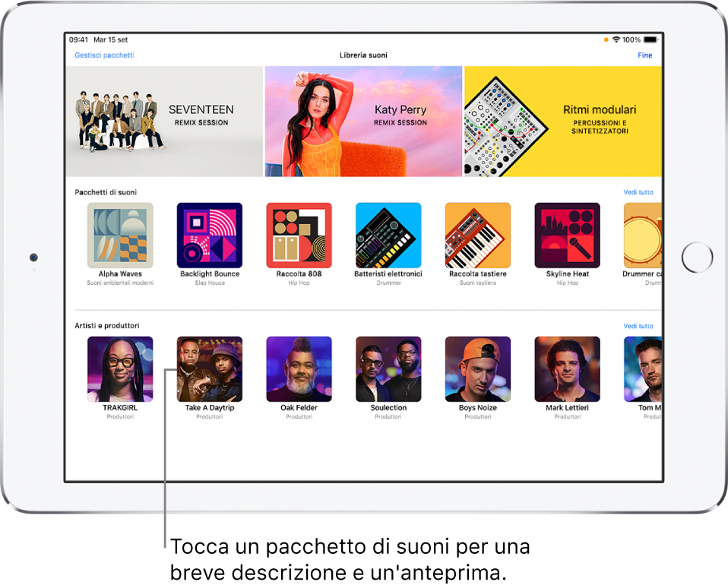The height and width of the screenshot is (588, 728).
Task: Open the Tom M producer photo at row end
Action: (x=643, y=369)
